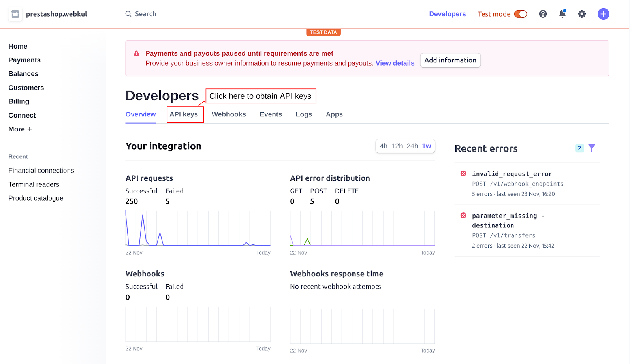Click the TEST DATA badge

pos(323,32)
